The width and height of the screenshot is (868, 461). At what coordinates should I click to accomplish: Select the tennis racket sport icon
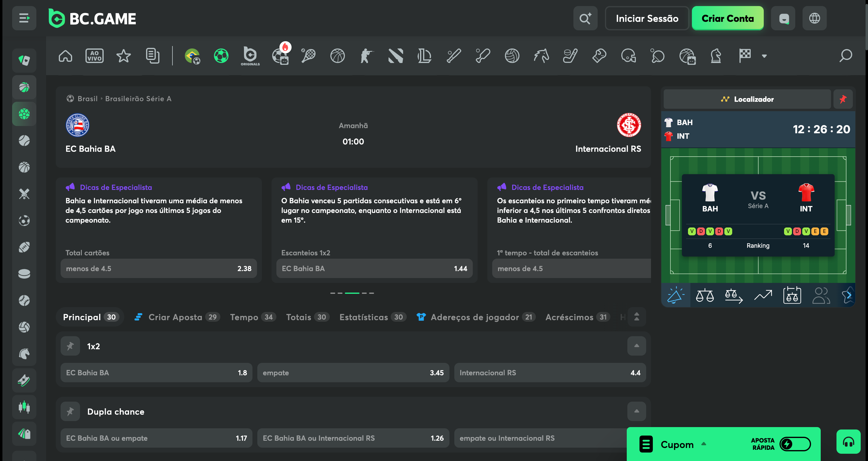click(x=308, y=55)
